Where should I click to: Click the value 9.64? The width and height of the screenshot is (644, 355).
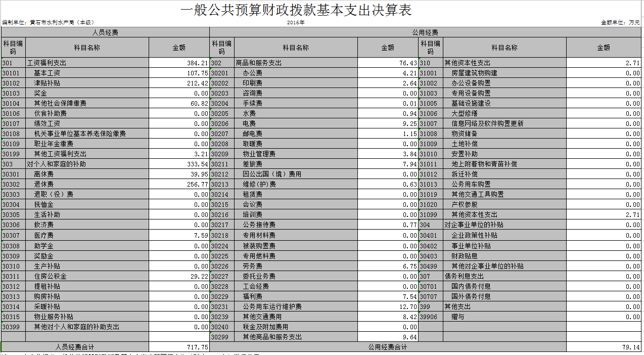tap(388, 337)
